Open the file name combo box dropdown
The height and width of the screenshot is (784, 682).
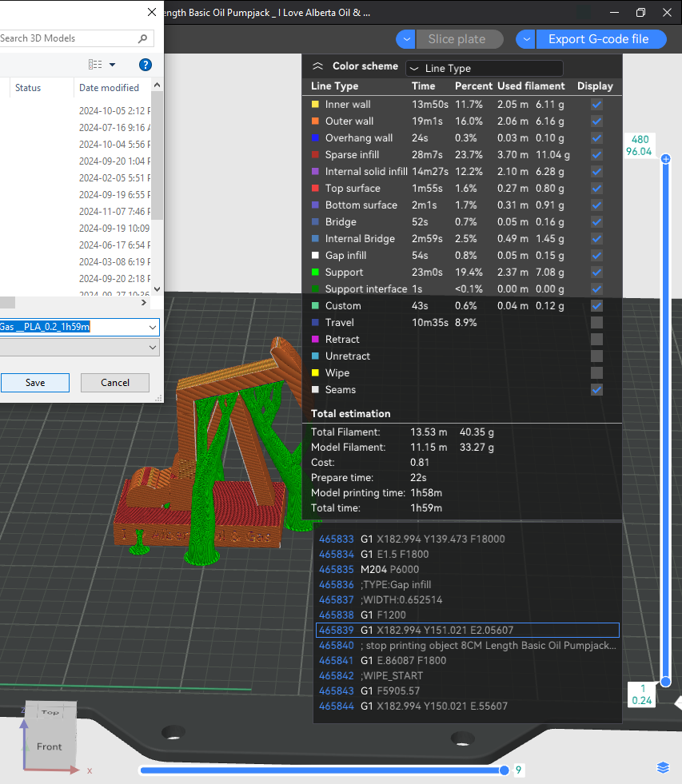[153, 327]
